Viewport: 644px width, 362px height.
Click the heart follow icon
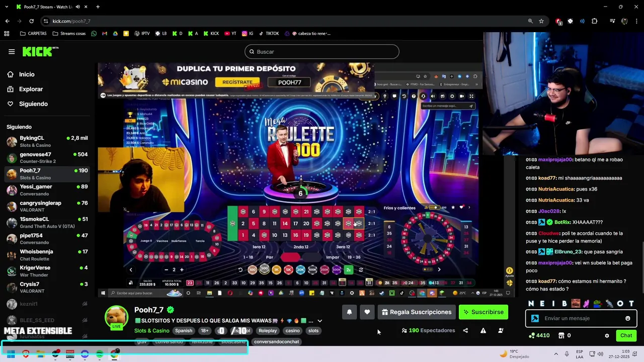click(367, 312)
